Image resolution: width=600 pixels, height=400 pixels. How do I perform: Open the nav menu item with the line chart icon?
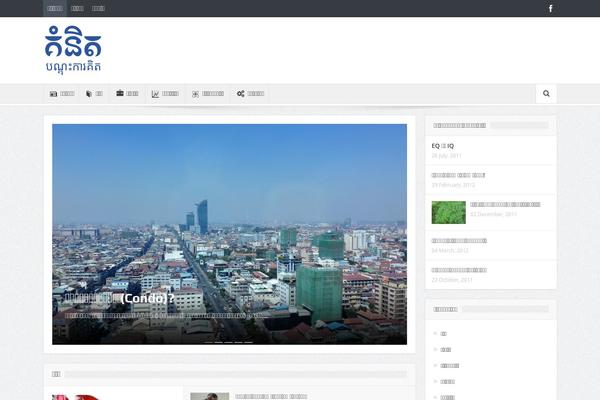click(x=165, y=94)
